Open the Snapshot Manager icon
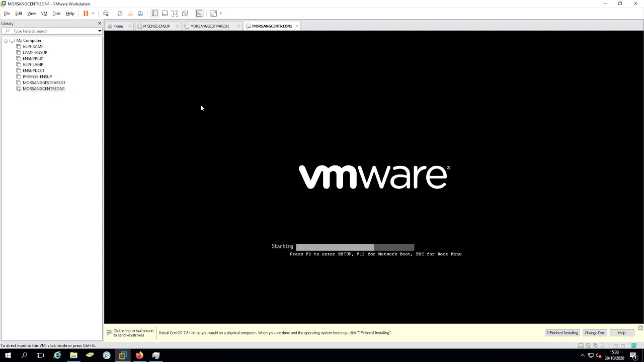Image resolution: width=644 pixels, height=362 pixels. tap(140, 14)
